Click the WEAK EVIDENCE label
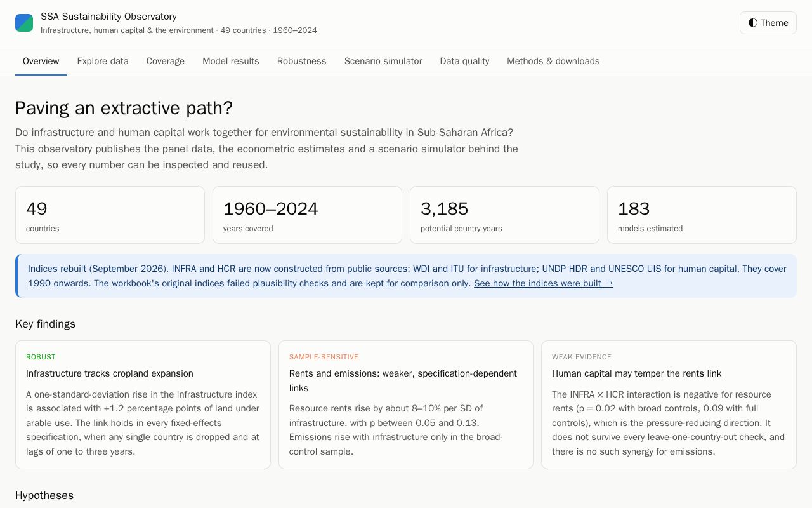This screenshot has height=508, width=812. pyautogui.click(x=582, y=357)
